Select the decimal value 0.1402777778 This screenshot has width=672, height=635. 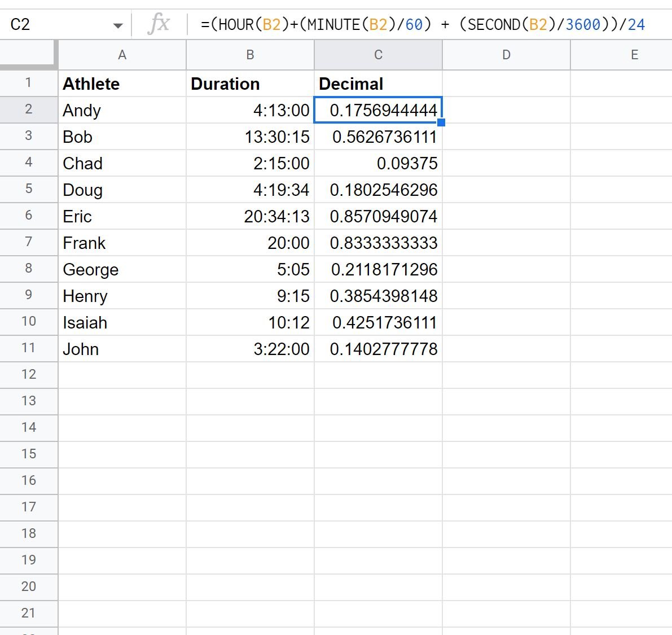(x=379, y=349)
